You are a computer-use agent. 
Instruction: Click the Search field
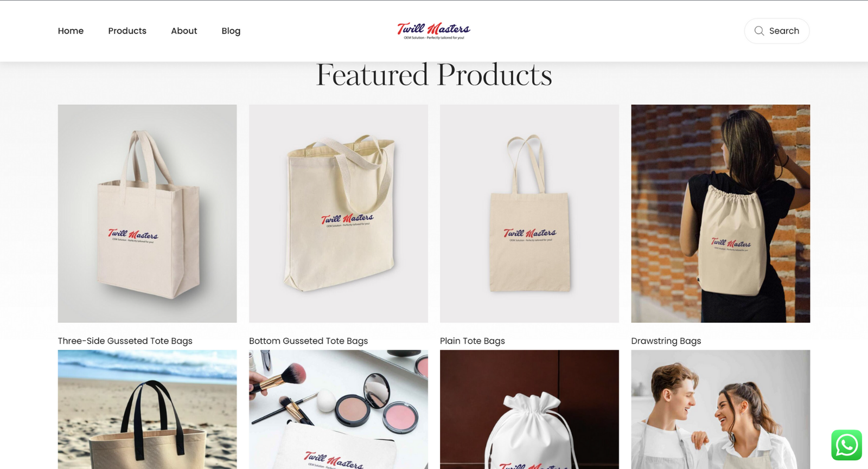(776, 31)
